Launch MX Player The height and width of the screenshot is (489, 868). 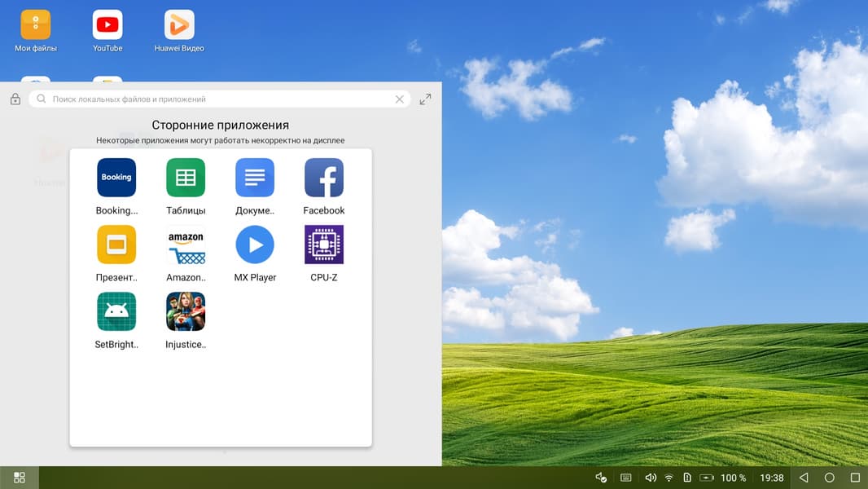click(x=255, y=244)
